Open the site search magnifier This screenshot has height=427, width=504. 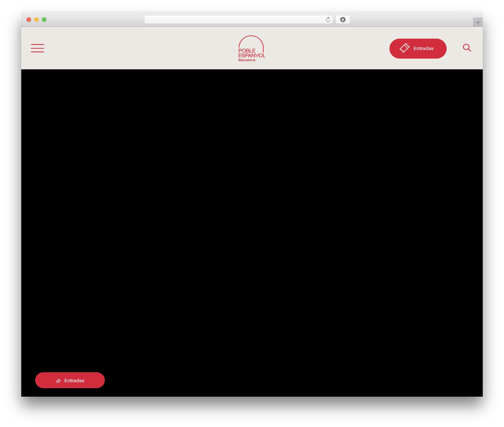click(x=467, y=48)
